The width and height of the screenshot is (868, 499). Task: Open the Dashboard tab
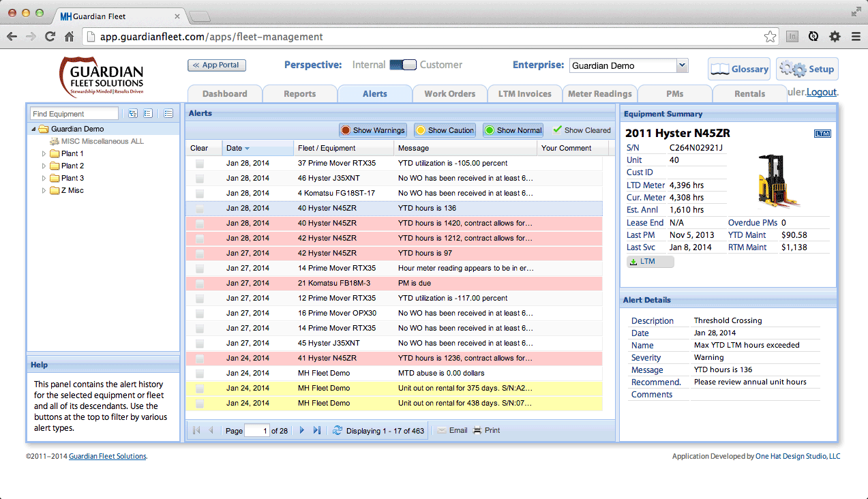point(225,93)
